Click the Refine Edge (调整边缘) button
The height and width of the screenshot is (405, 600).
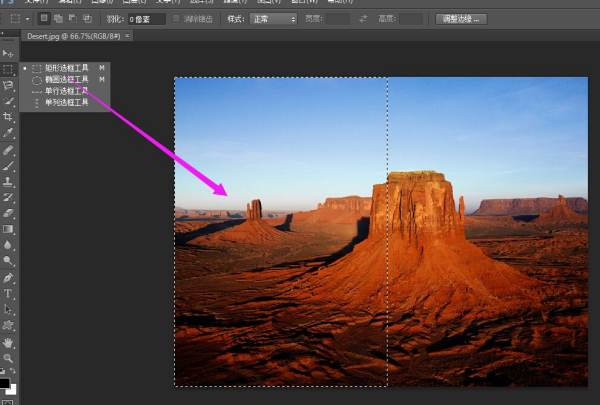pos(461,19)
